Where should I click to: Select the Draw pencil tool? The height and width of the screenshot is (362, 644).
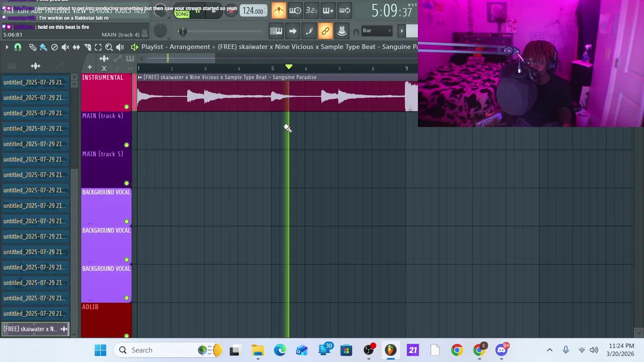33,47
